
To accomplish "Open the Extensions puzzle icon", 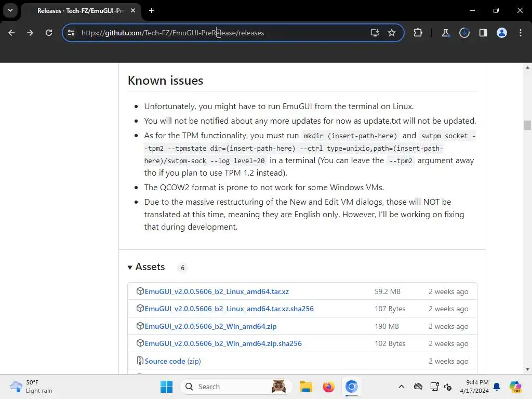I will [x=418, y=33].
